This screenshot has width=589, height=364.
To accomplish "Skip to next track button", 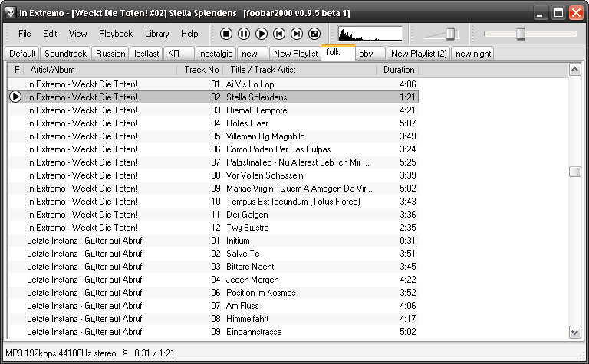I will click(297, 34).
